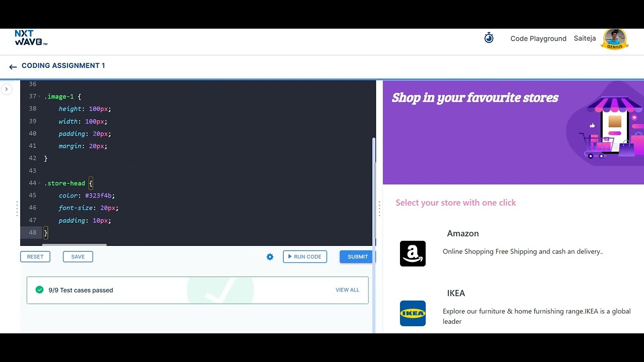Screen dimensions: 644x362
Task: Collapse the .image-1 code fold arrow
Action: pos(39,97)
